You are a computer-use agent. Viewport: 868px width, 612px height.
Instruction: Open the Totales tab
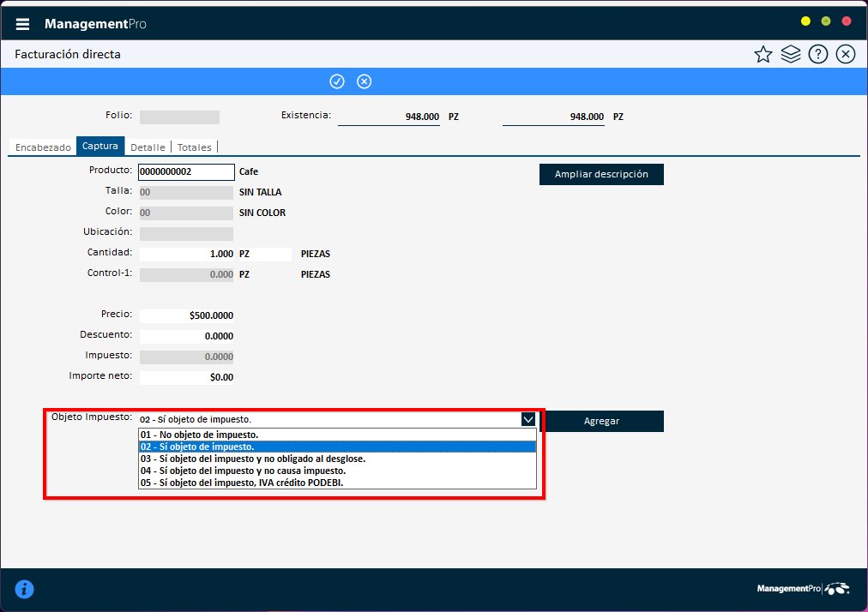(x=194, y=147)
